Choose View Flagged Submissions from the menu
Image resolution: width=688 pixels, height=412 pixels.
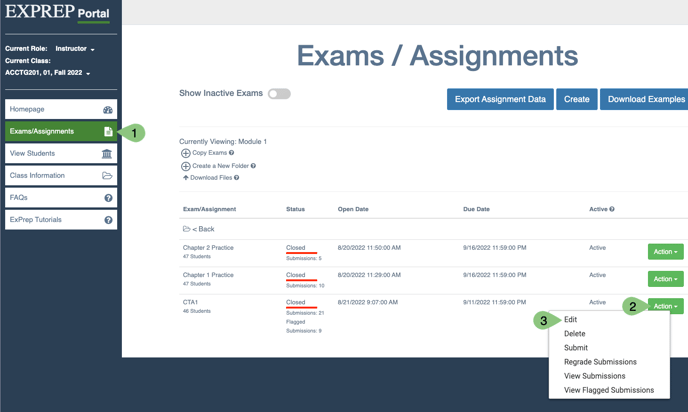click(x=609, y=390)
